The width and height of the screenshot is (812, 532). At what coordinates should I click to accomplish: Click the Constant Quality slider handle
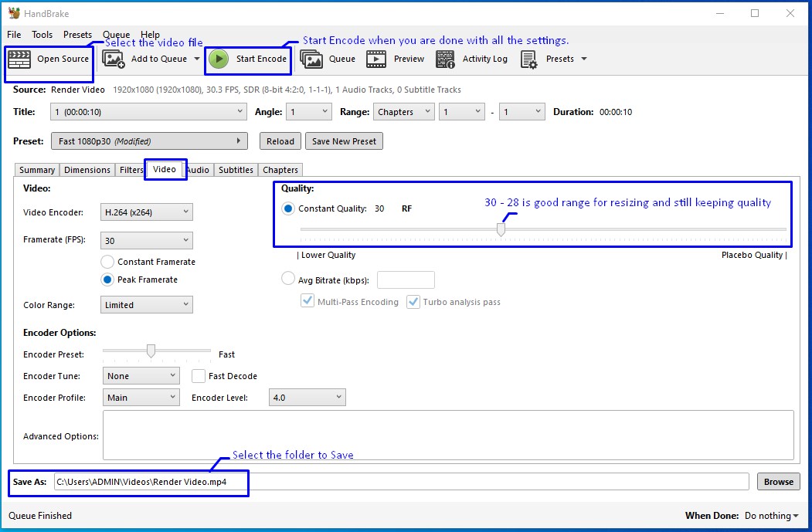coord(501,229)
